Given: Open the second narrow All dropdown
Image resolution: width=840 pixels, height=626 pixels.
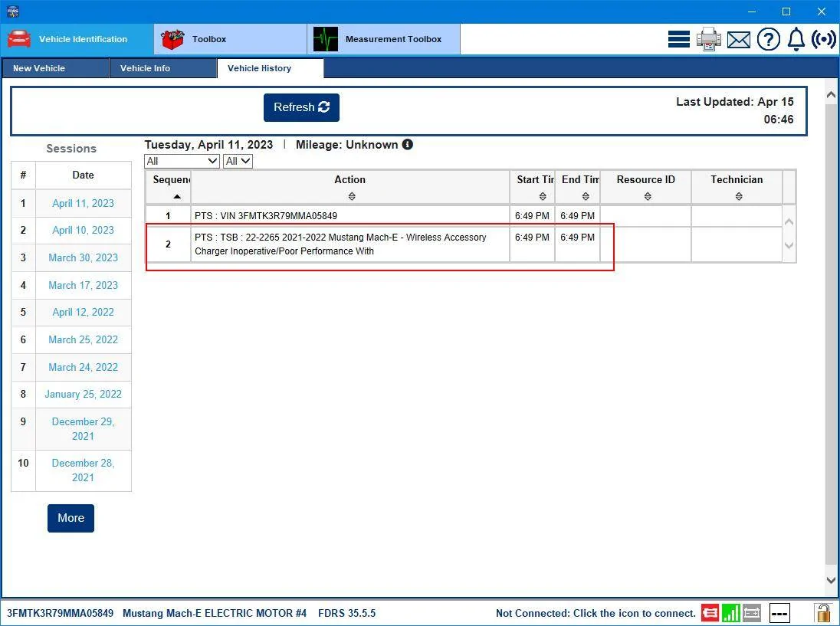Looking at the screenshot, I should [x=238, y=161].
